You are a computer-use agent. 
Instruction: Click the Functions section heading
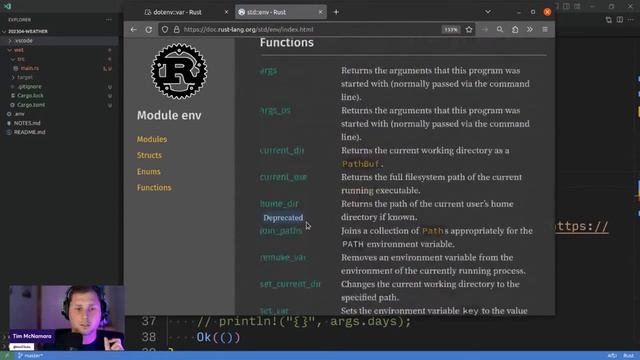point(287,42)
